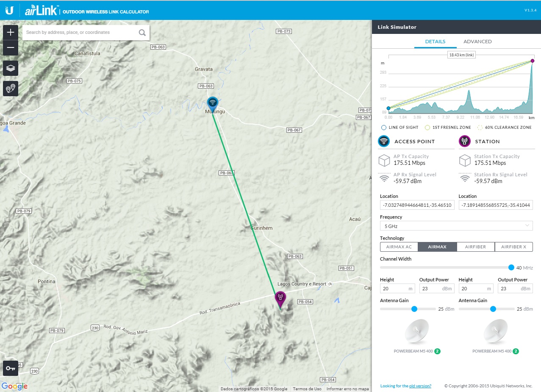Click station Antenna Gain slider handle
541x392 pixels.
(x=493, y=309)
